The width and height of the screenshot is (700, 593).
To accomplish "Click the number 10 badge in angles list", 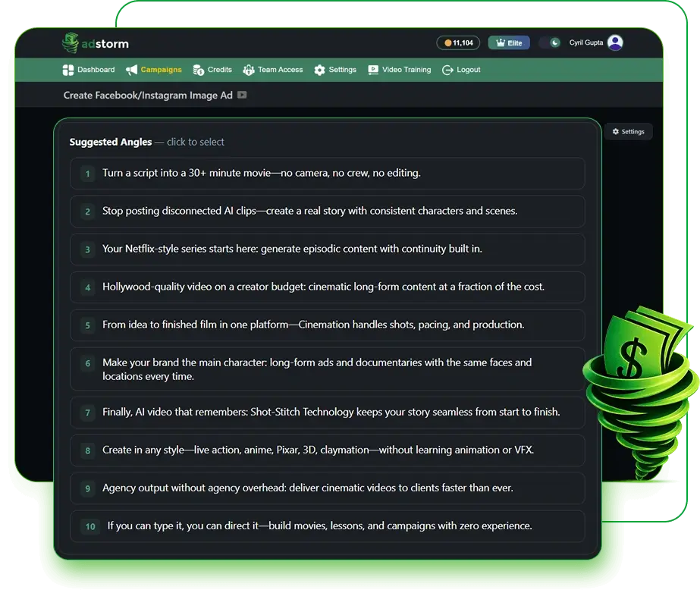I will click(90, 526).
